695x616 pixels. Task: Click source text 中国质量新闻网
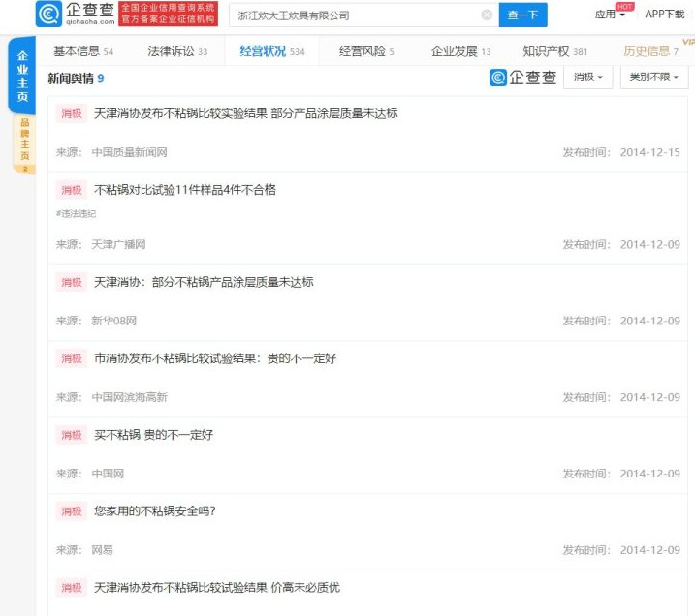point(129,152)
